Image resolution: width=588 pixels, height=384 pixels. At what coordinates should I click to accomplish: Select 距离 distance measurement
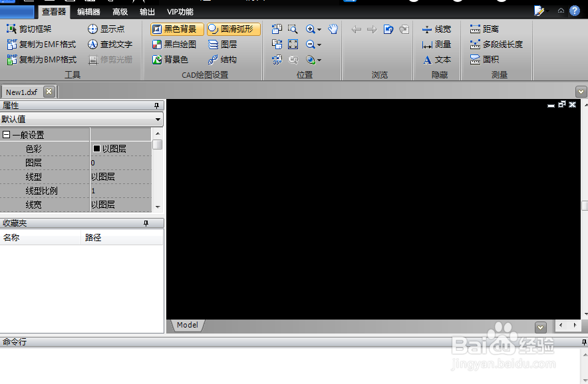(x=484, y=29)
